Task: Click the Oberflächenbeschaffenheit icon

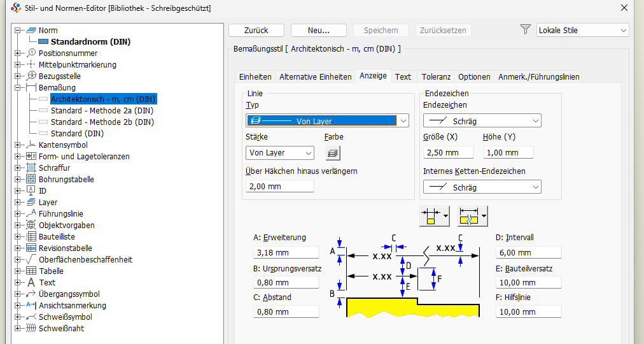Action: tap(31, 259)
